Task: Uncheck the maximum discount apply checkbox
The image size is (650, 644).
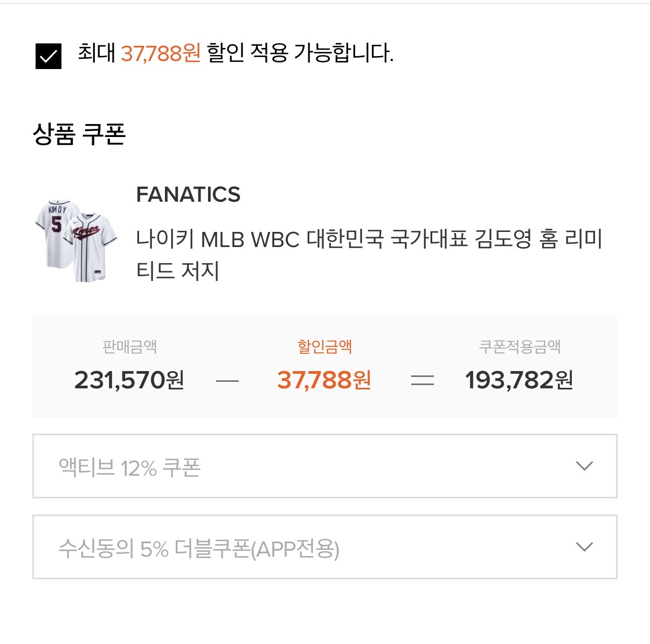Action: click(49, 56)
